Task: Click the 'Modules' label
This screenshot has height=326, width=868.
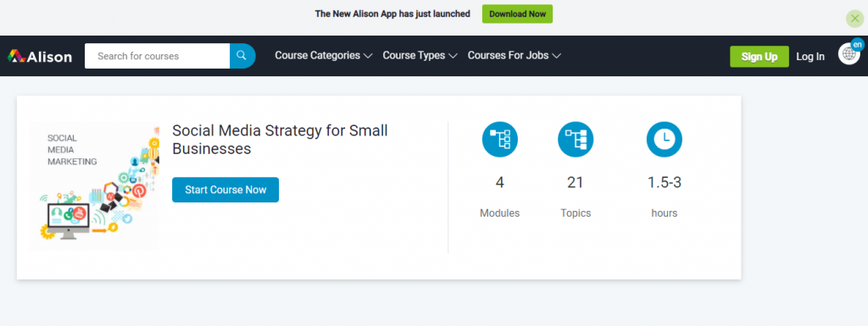Action: [500, 213]
